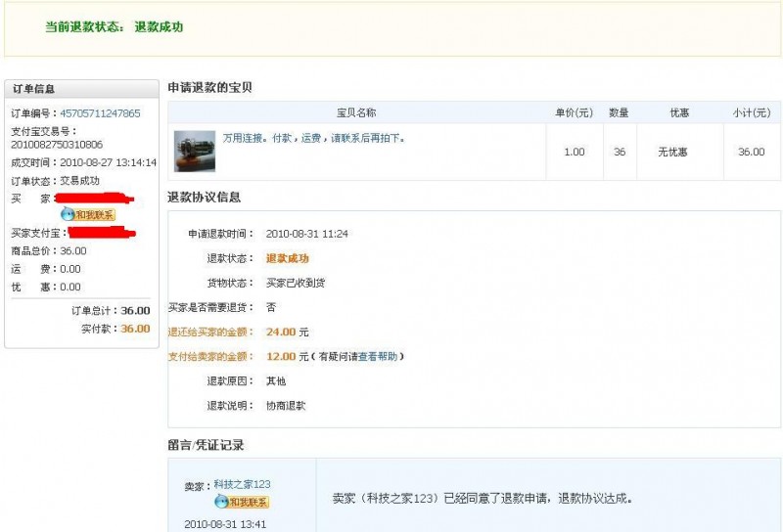The width and height of the screenshot is (783, 532).
Task: Open seller profile link 科技之家123
Action: 242,485
